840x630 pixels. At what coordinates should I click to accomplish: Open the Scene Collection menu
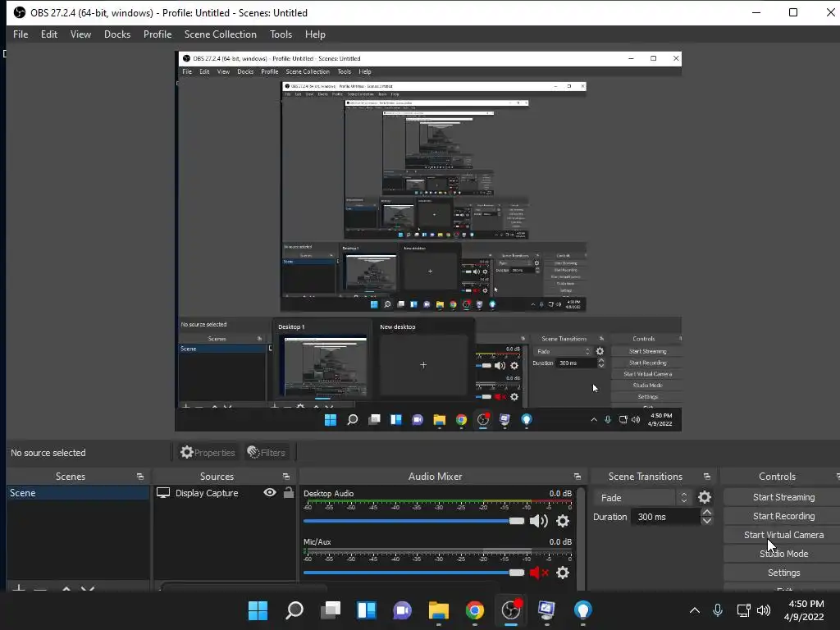click(220, 34)
